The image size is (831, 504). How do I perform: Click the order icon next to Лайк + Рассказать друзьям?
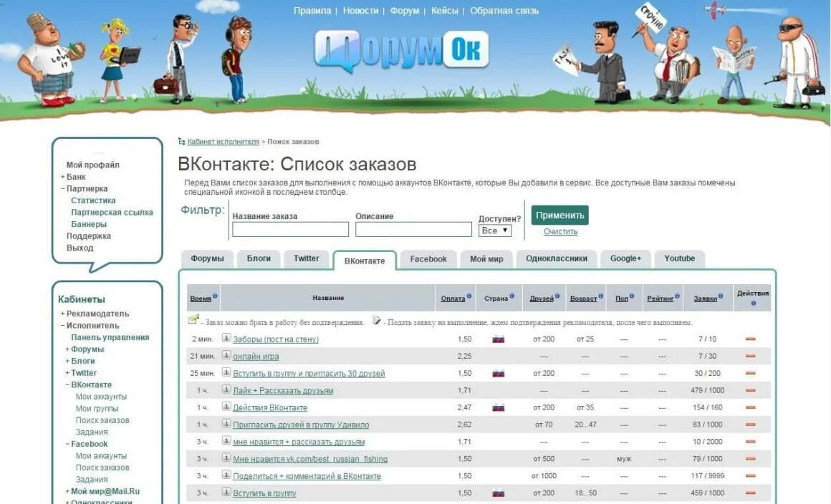pos(226,389)
